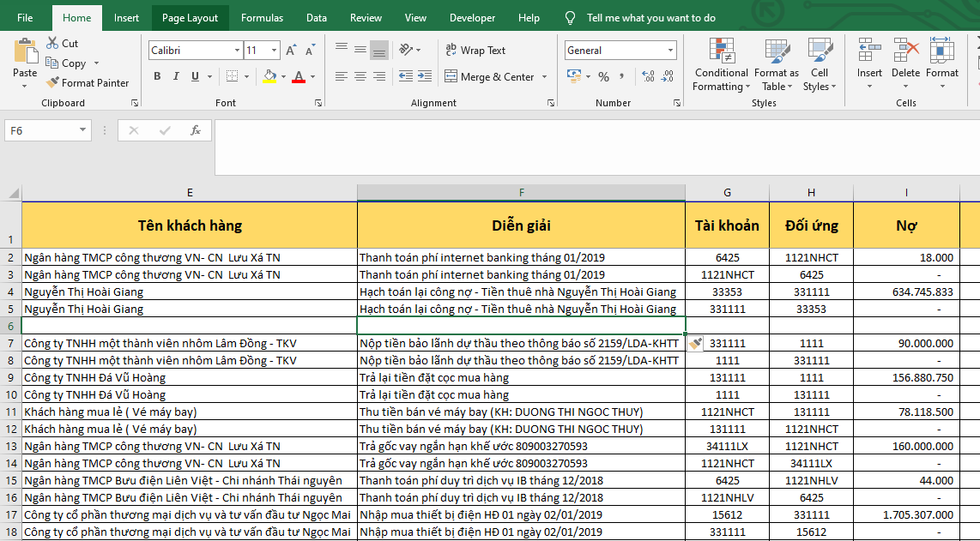Toggle Bold formatting
Screen dimensions: 980x541
157,77
